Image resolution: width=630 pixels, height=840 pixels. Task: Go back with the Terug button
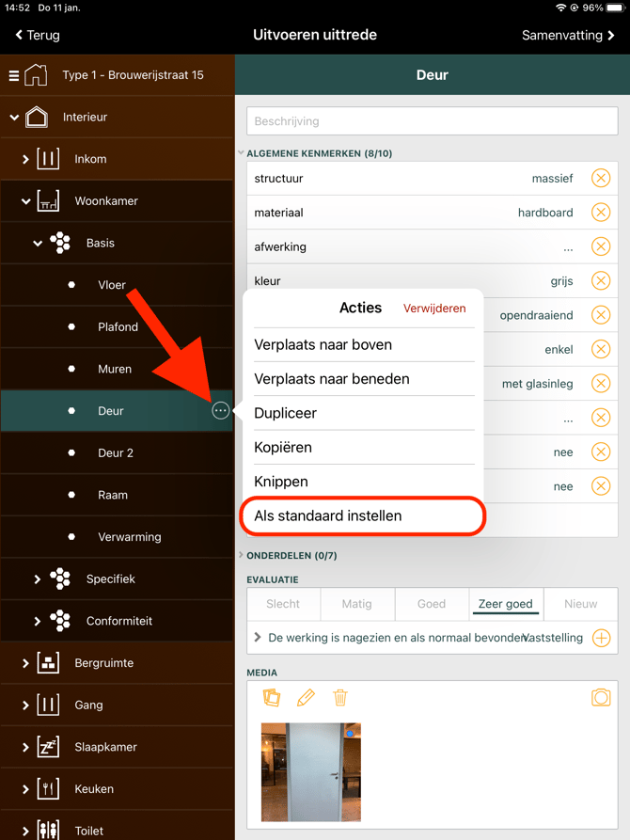point(38,36)
